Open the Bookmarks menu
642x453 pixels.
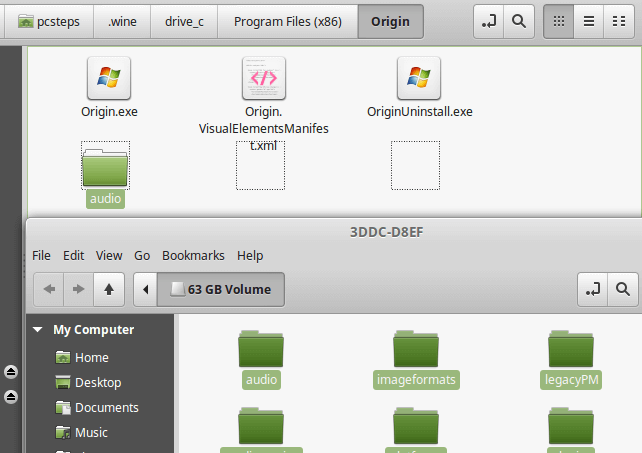point(193,256)
